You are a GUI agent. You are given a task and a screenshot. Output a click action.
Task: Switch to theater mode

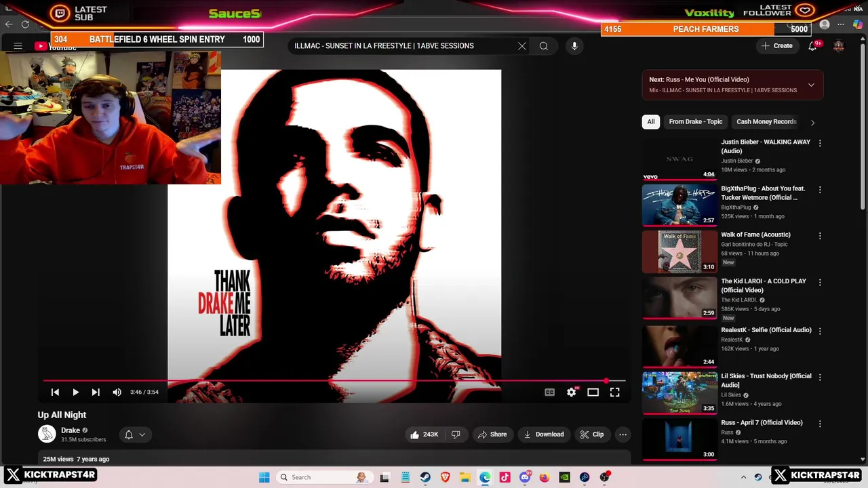pos(593,392)
